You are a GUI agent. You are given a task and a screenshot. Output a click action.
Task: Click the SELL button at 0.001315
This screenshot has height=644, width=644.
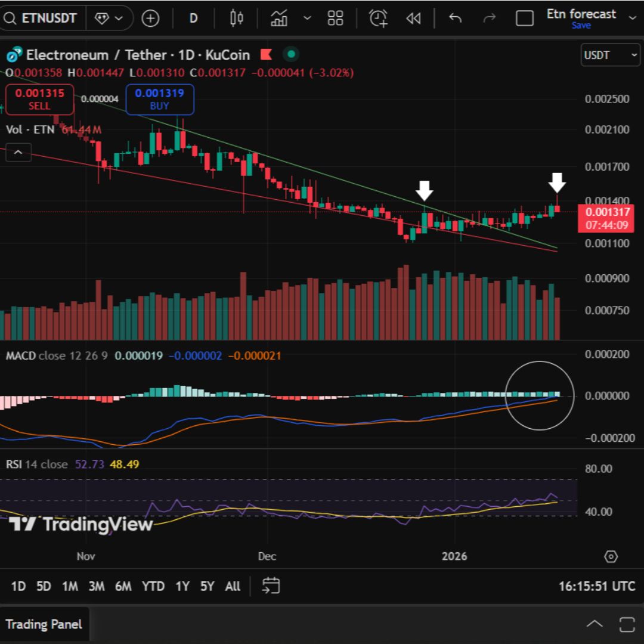pos(39,99)
